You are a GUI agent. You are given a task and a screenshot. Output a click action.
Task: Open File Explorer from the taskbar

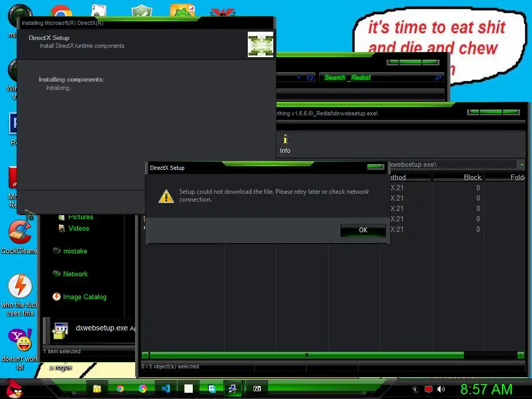(97, 389)
